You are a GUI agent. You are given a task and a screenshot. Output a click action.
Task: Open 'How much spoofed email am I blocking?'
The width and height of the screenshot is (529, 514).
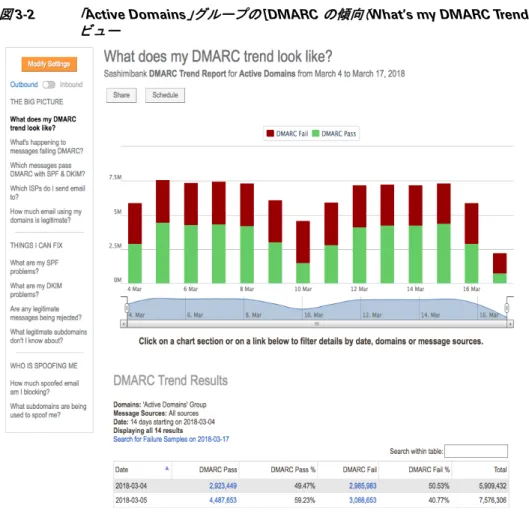[x=45, y=388]
